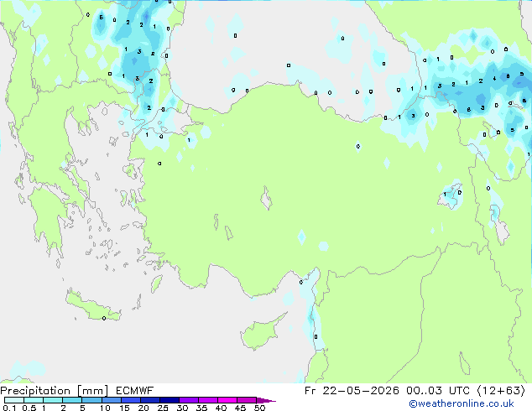Click the legend value '35'
The height and width of the screenshot is (411, 532).
[x=201, y=408]
